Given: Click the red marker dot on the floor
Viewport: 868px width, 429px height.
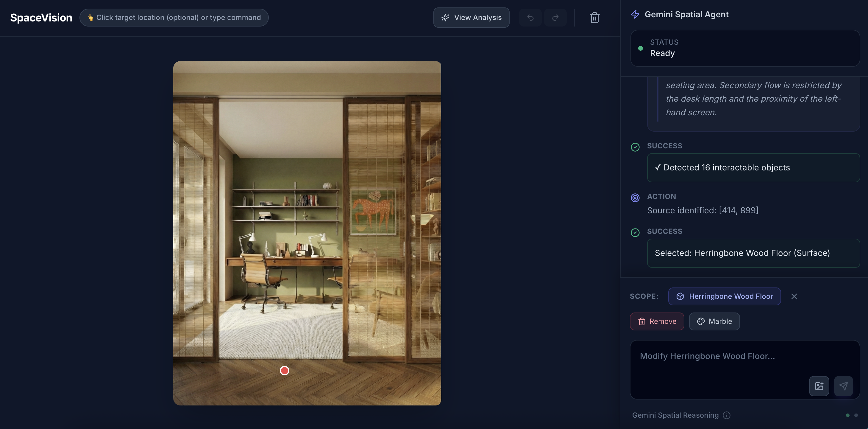Looking at the screenshot, I should pyautogui.click(x=284, y=371).
